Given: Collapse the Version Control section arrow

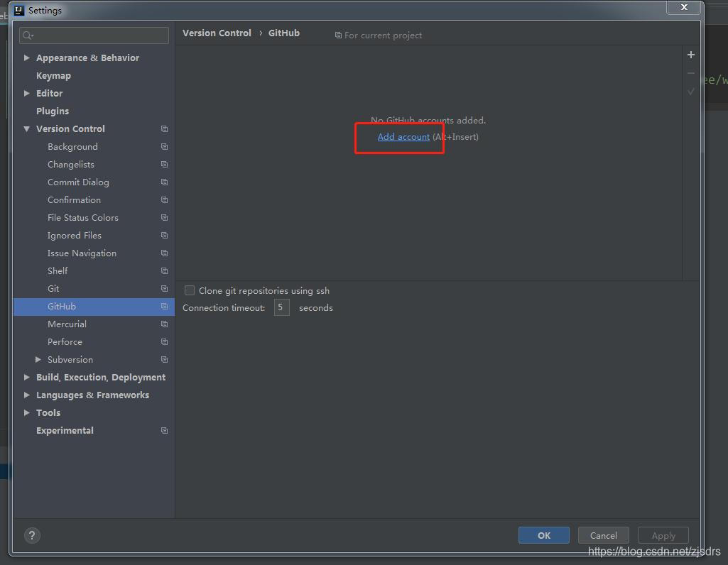Looking at the screenshot, I should [26, 129].
